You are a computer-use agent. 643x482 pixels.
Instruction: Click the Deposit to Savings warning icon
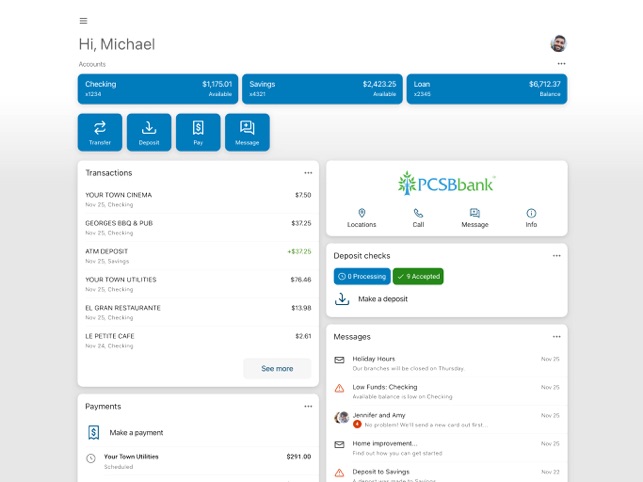click(339, 473)
